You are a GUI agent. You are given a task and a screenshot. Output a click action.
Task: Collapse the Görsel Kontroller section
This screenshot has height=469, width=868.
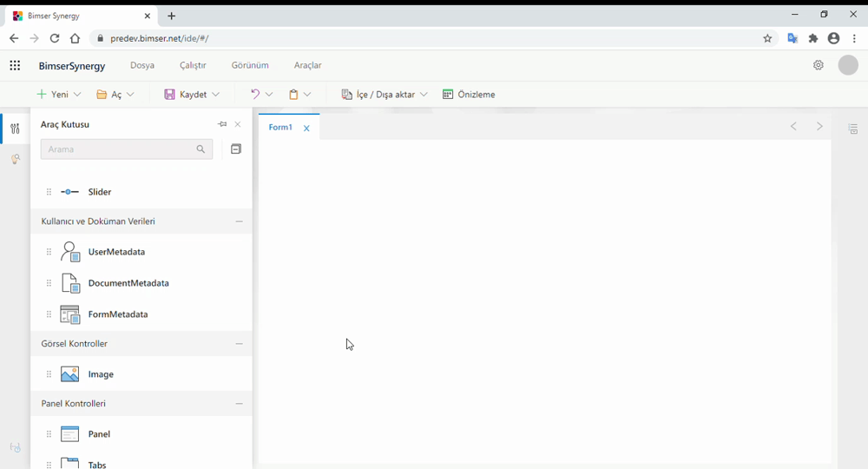(x=239, y=344)
